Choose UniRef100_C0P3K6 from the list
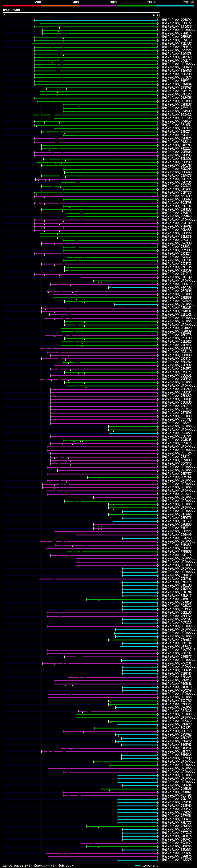This screenshot has width=197, height=868. point(177,128)
